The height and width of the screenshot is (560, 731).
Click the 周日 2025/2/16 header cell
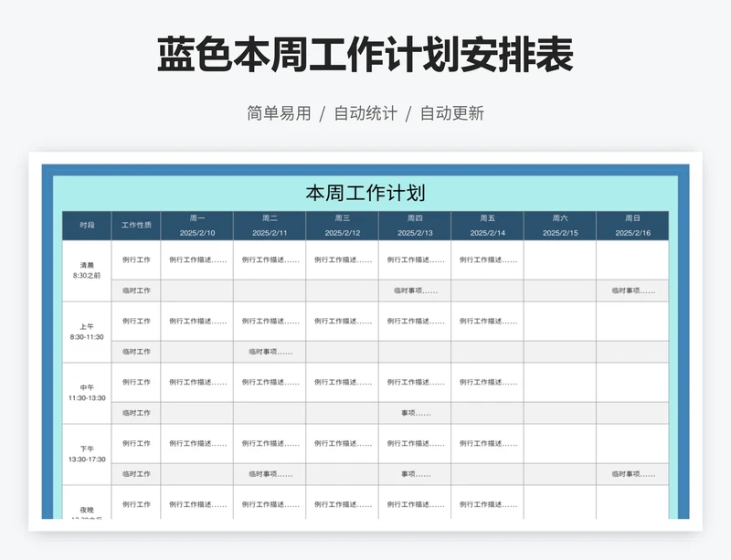[x=632, y=226]
